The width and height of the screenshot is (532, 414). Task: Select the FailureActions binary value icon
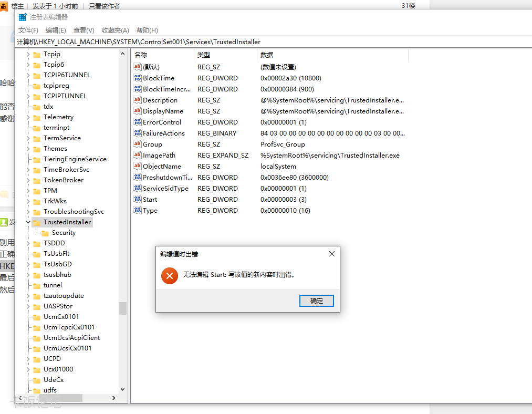pos(138,133)
